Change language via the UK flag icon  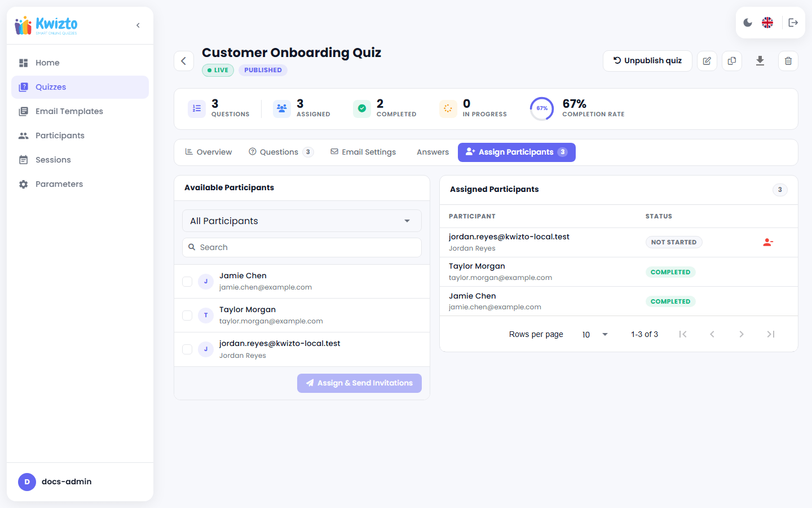click(x=767, y=23)
